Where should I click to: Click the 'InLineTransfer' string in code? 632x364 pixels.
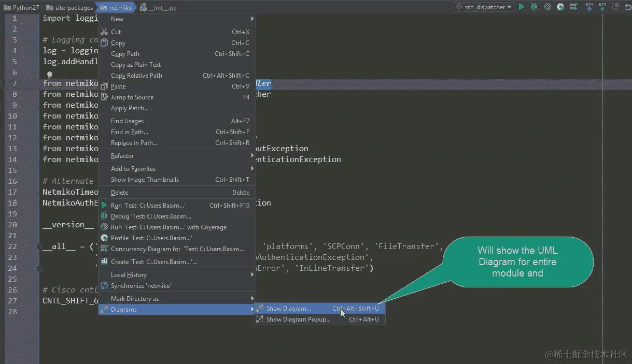(x=333, y=268)
